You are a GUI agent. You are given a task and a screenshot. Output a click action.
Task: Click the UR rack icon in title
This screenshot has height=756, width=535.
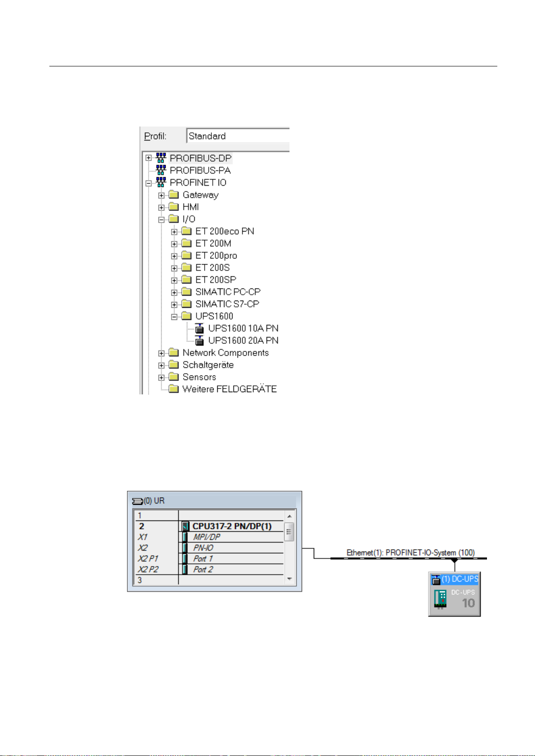(137, 501)
